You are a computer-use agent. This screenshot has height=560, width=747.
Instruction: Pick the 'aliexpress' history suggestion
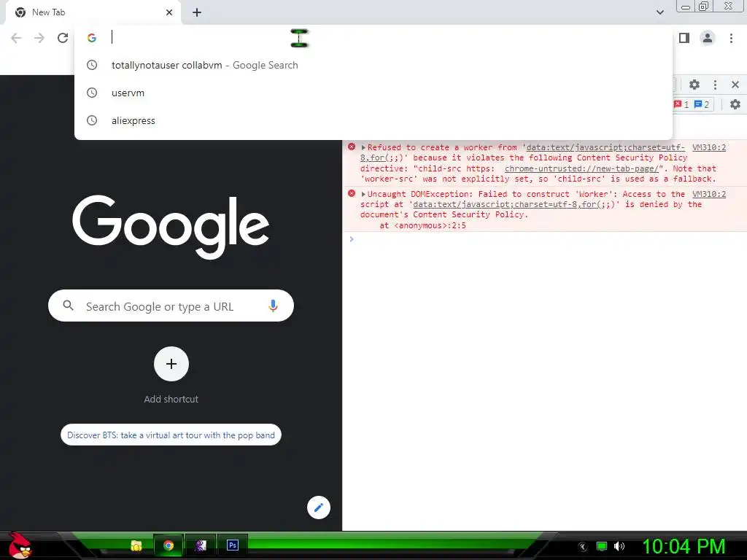point(373,120)
